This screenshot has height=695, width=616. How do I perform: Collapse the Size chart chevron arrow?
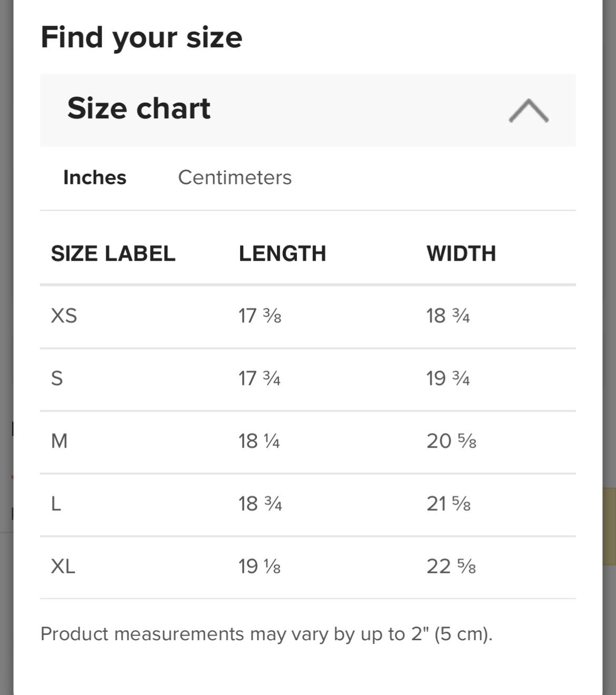click(x=529, y=111)
